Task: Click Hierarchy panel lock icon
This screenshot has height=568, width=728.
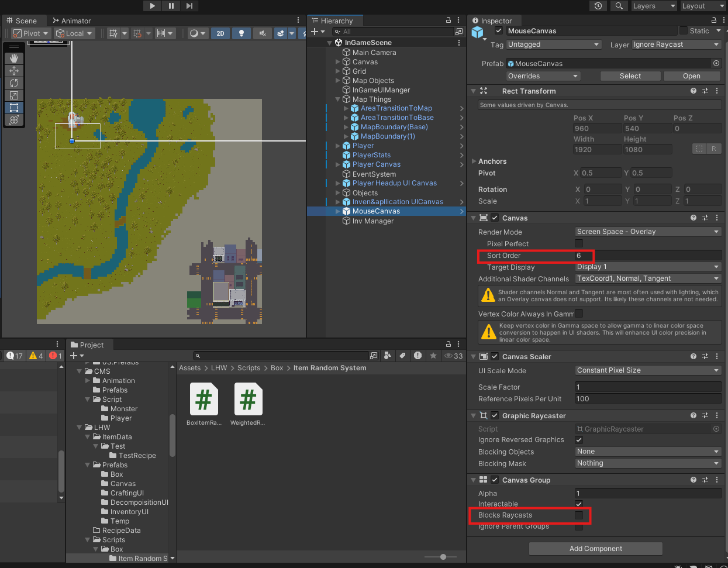Action: (448, 20)
